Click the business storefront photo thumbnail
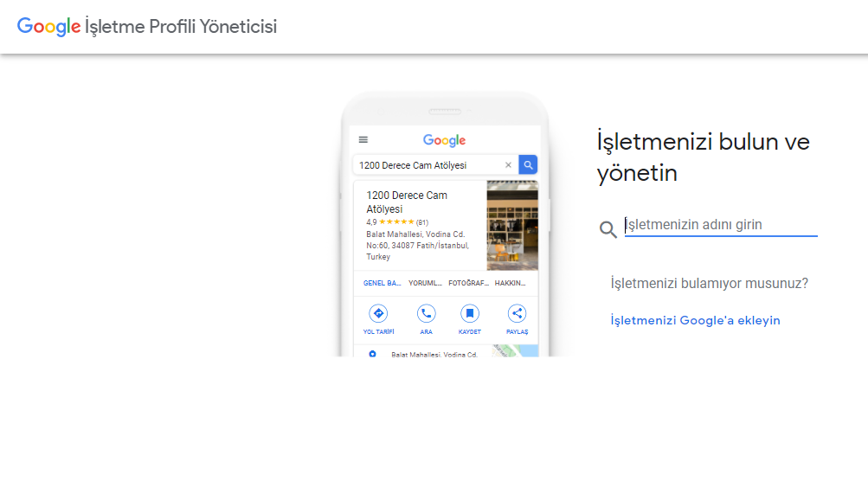The width and height of the screenshot is (868, 494). click(x=512, y=226)
